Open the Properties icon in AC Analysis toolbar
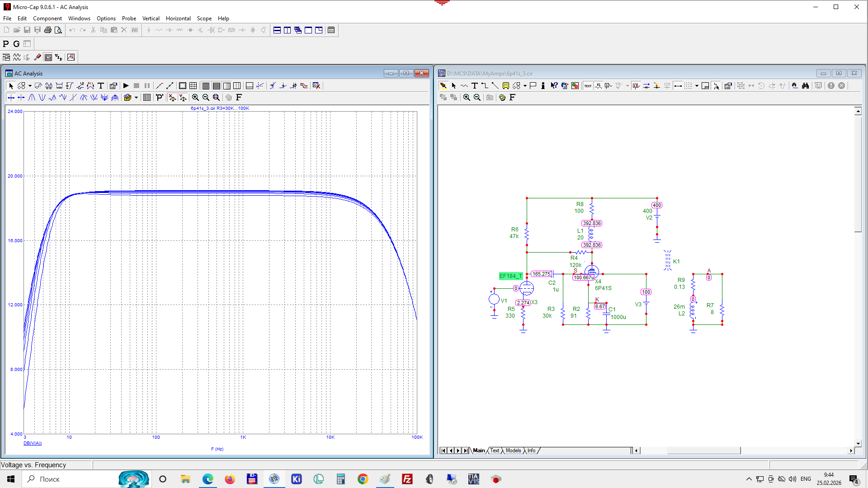This screenshot has height=488, width=868. (113, 86)
